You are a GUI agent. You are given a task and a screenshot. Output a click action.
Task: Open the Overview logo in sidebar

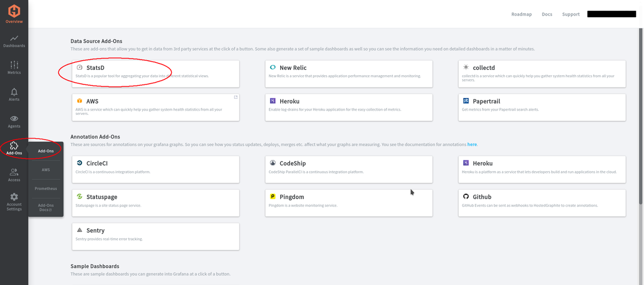click(14, 12)
